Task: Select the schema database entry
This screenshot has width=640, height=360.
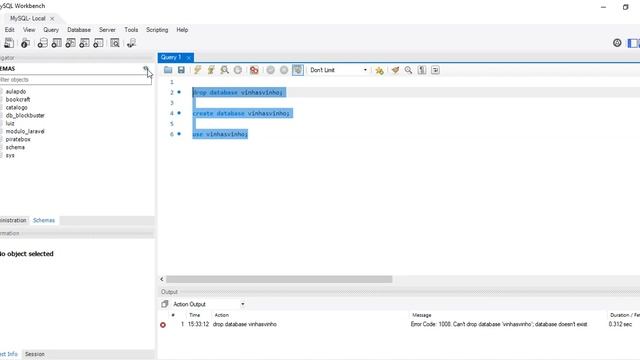Action: tap(15, 147)
